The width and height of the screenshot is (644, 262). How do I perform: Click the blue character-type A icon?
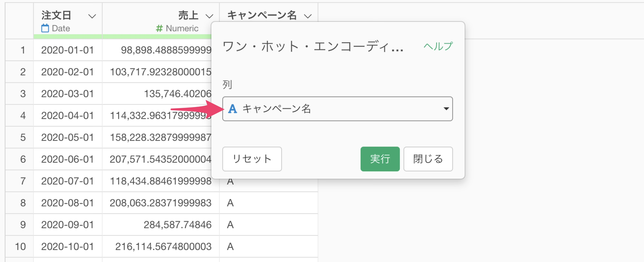pos(232,109)
